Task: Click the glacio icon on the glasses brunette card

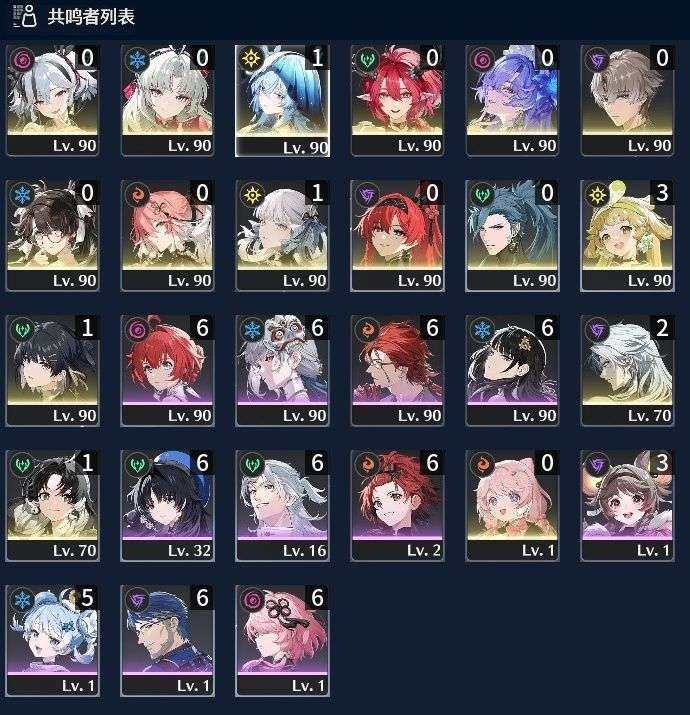Action: [x=22, y=195]
